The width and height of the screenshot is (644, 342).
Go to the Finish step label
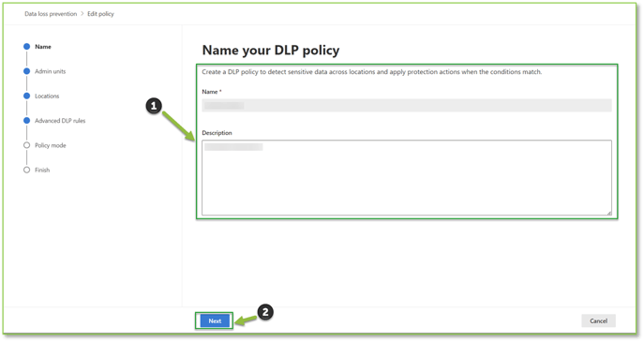[x=42, y=170]
